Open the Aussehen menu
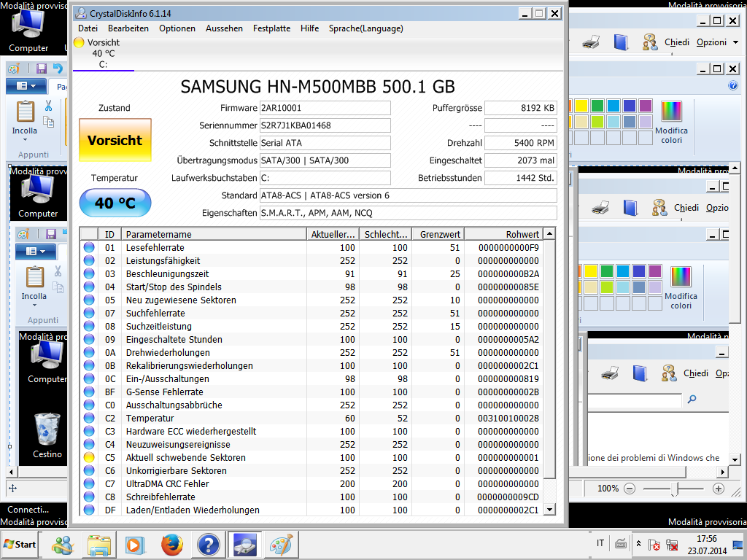This screenshot has height=560, width=747. pos(224,28)
